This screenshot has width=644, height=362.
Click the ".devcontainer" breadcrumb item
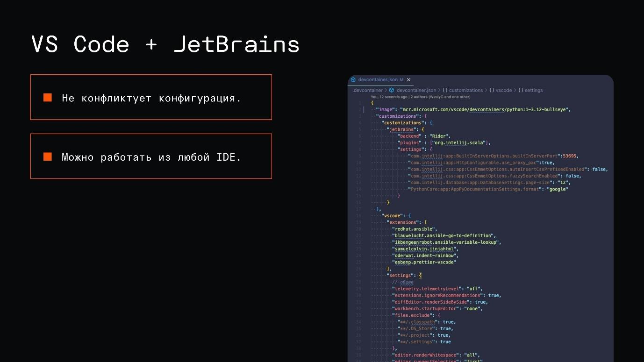367,90
